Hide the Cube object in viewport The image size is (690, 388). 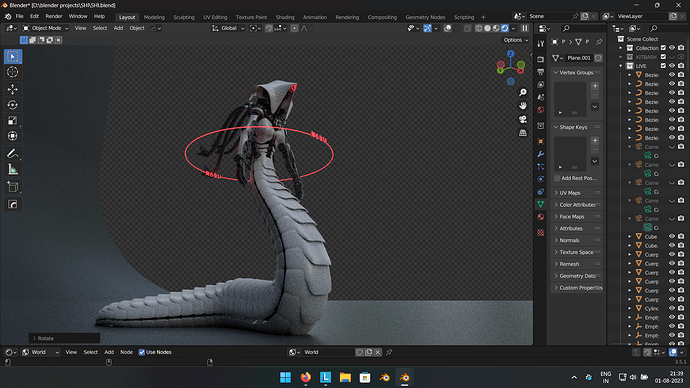[x=672, y=236]
